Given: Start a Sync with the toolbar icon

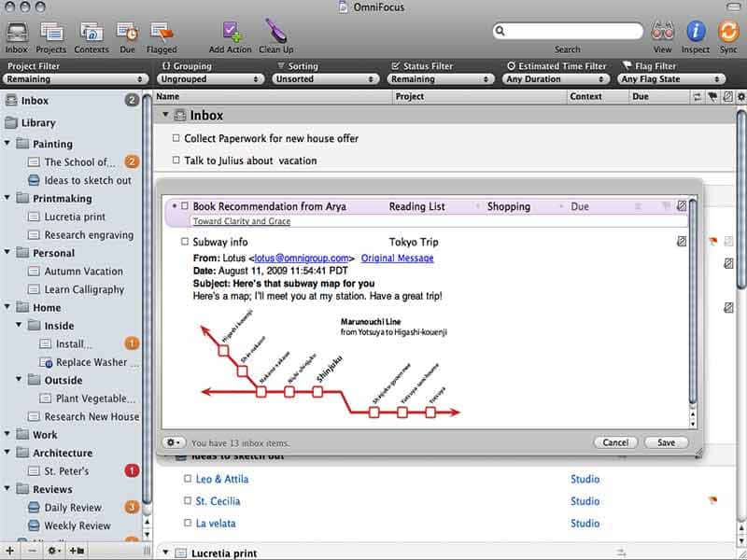Looking at the screenshot, I should tap(728, 29).
